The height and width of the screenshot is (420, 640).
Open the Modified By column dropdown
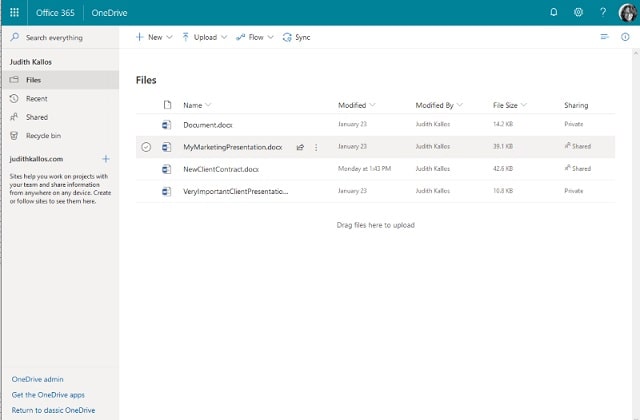(460, 105)
